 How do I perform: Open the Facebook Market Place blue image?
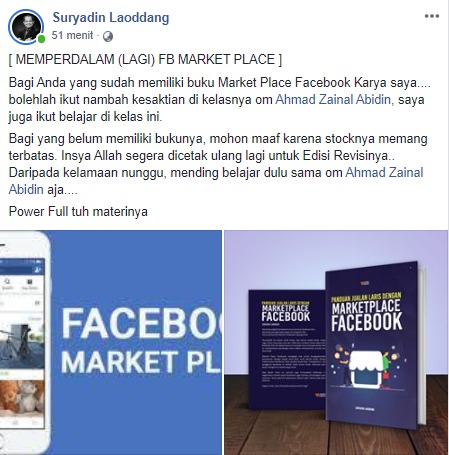click(x=111, y=342)
